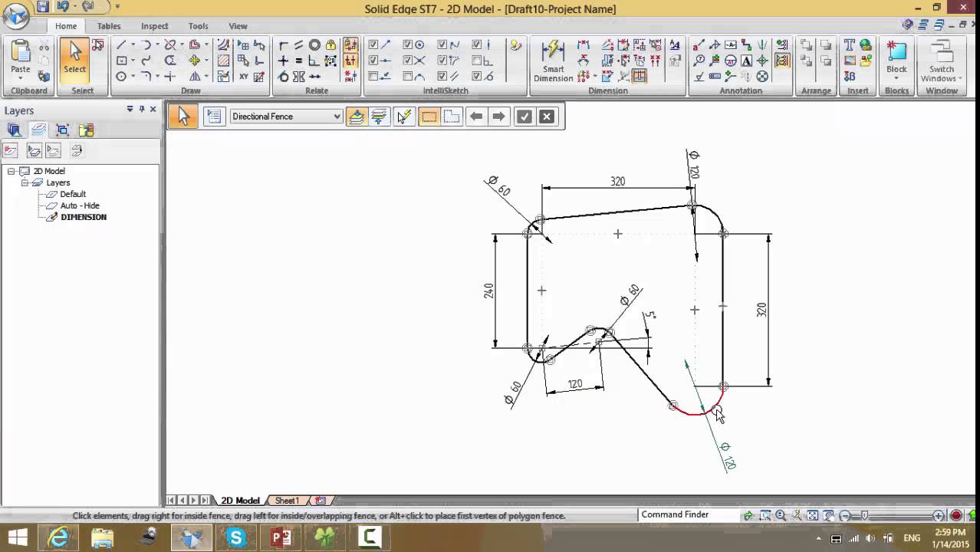Open Internet Explorer from the taskbar
980x552 pixels.
click(x=59, y=537)
